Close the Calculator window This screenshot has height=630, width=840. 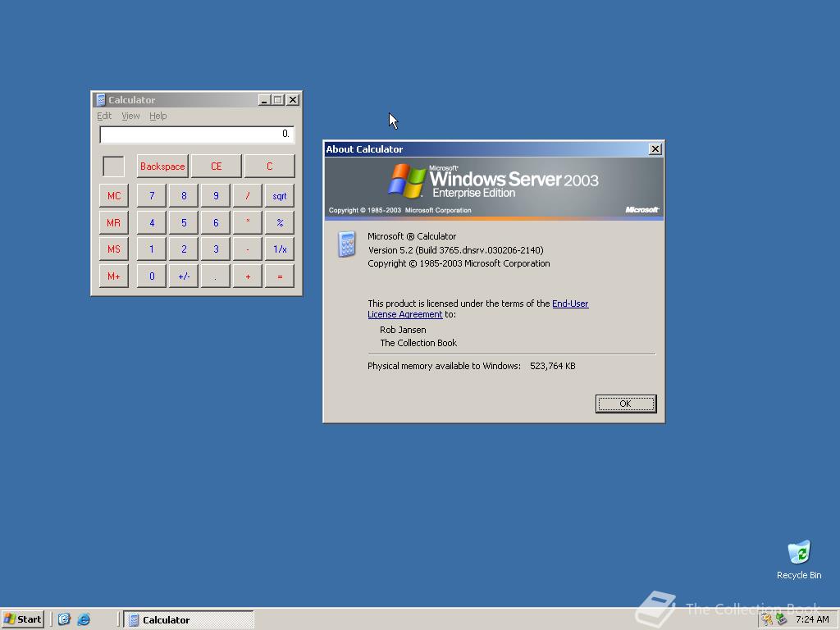[x=293, y=99]
